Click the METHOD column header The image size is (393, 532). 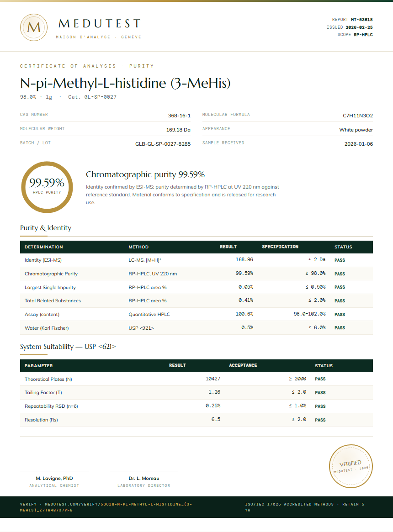point(138,247)
